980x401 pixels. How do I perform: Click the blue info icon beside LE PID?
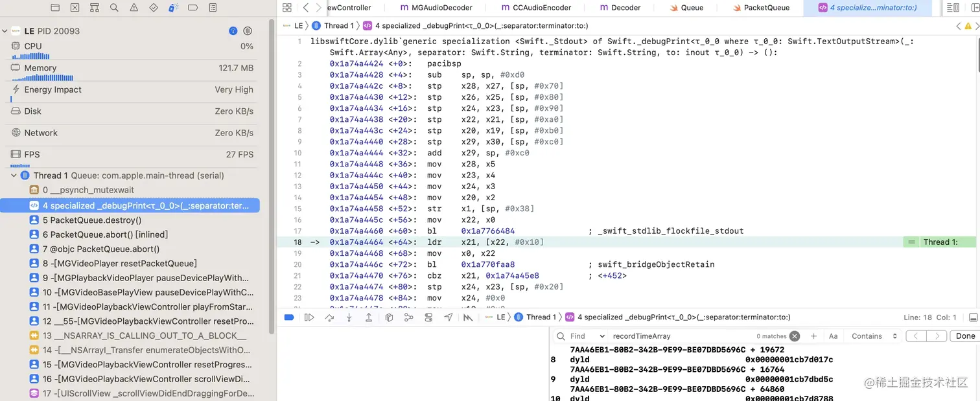click(x=233, y=31)
